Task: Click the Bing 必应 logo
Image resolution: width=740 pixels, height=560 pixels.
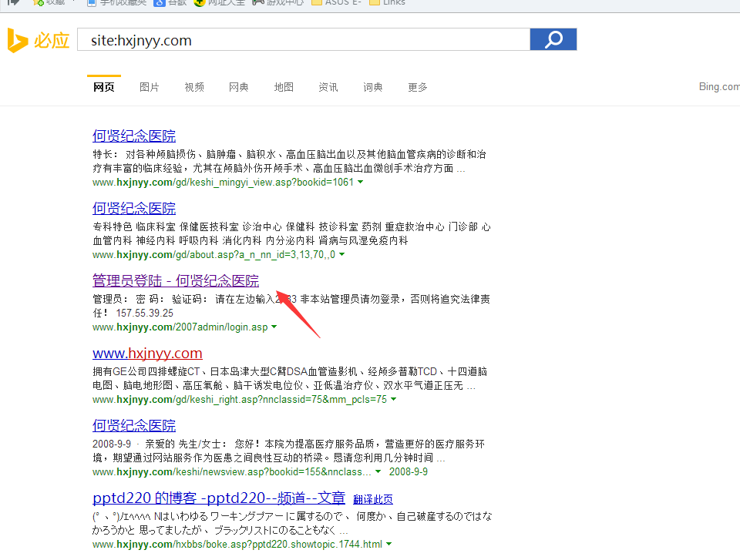Action: 39,40
